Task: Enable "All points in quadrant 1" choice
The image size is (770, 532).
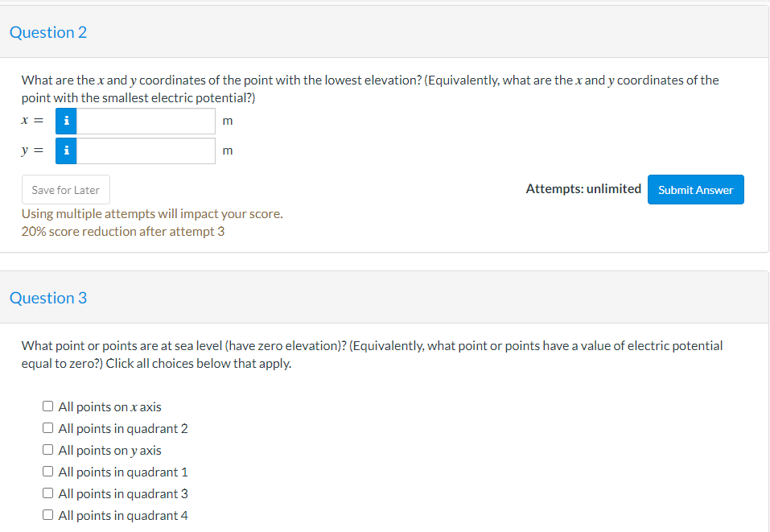Action: point(47,471)
